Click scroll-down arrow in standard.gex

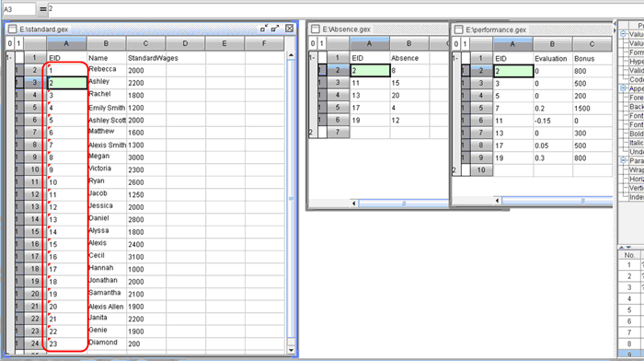click(292, 350)
